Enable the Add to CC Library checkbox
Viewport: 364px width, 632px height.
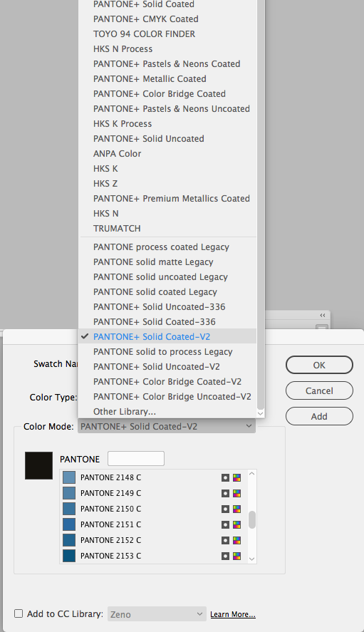(19, 613)
